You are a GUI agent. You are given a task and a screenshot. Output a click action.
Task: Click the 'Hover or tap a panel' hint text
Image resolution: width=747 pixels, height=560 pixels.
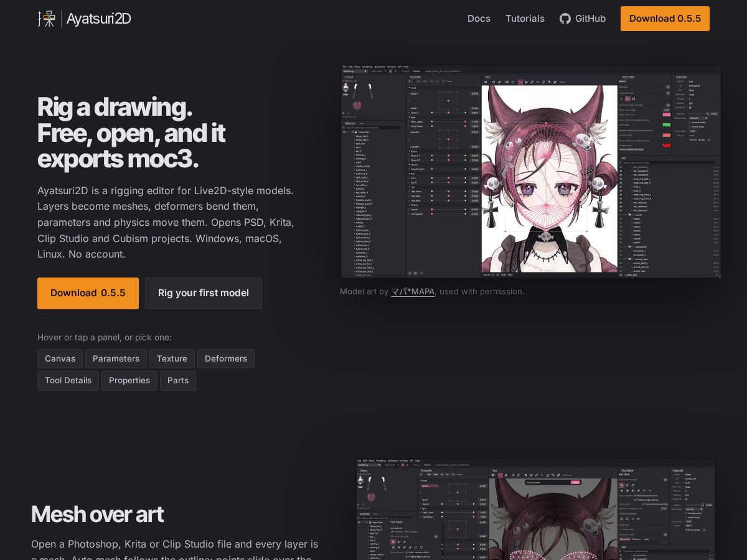[x=105, y=337]
